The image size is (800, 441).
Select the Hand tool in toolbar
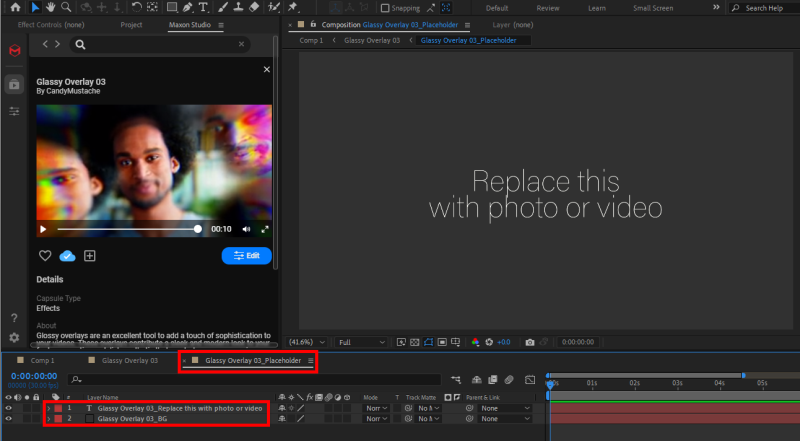[50, 7]
